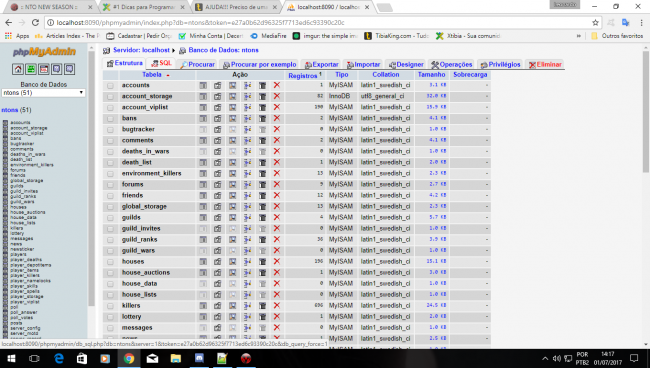
Task: Click the Insert icon for house_auctions table
Action: [x=247, y=273]
